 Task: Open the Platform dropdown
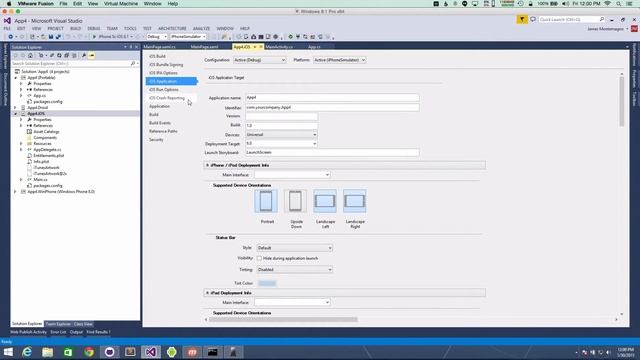[x=340, y=60]
